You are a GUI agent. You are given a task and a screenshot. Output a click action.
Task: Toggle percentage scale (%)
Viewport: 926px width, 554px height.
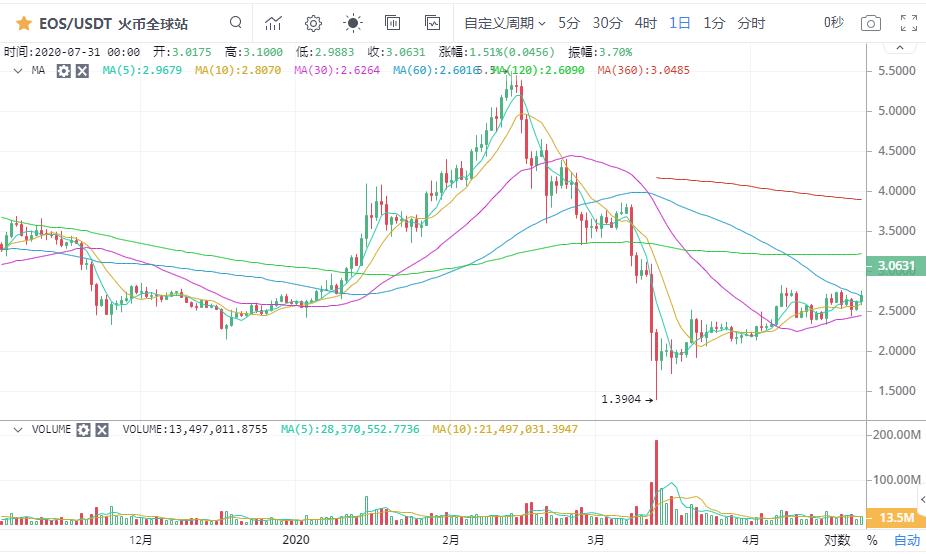pos(872,540)
